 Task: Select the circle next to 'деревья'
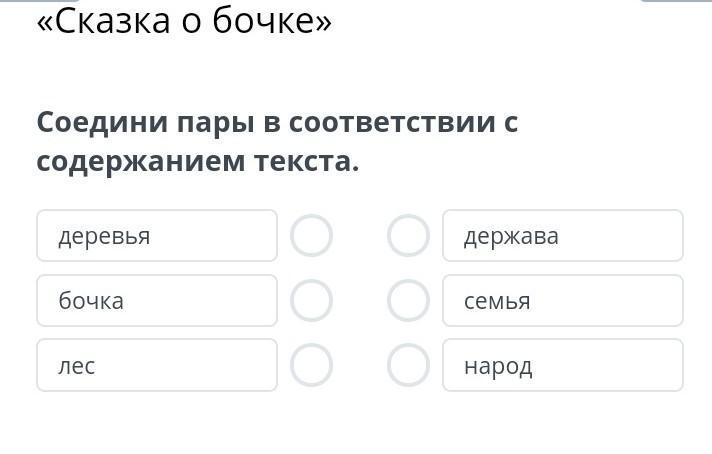click(311, 236)
